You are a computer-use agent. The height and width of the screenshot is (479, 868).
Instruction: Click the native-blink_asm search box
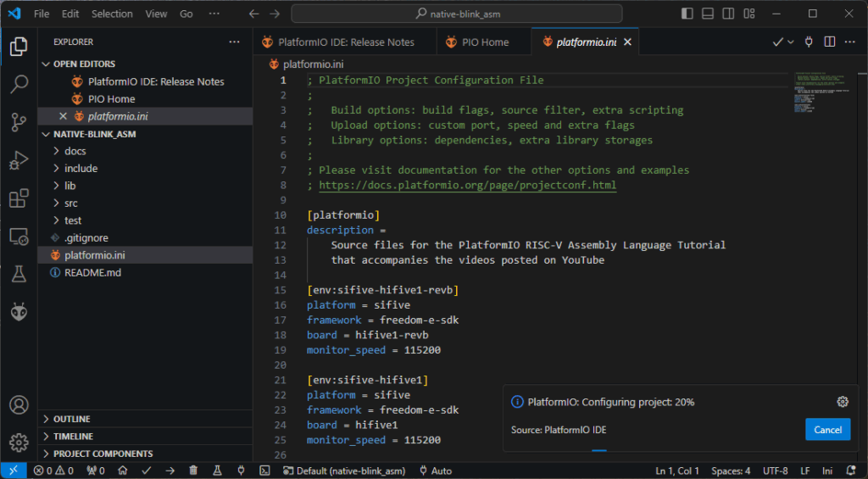pyautogui.click(x=456, y=14)
